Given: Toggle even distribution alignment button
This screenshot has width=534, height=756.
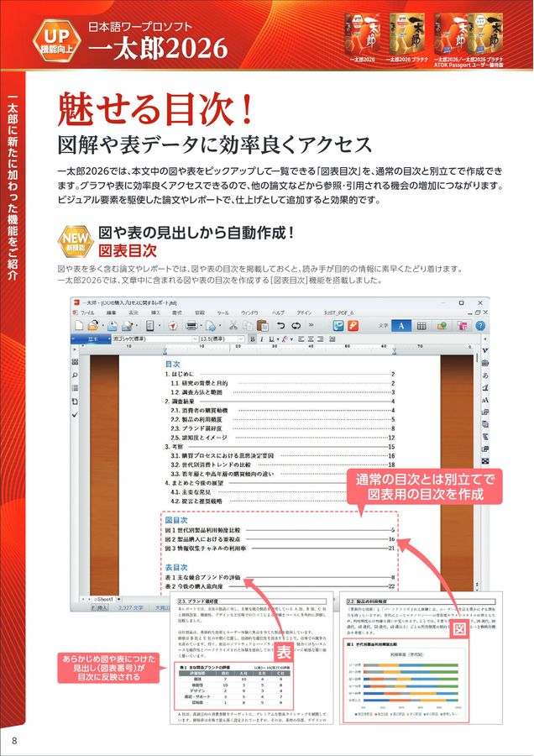Looking at the screenshot, I should (332, 339).
